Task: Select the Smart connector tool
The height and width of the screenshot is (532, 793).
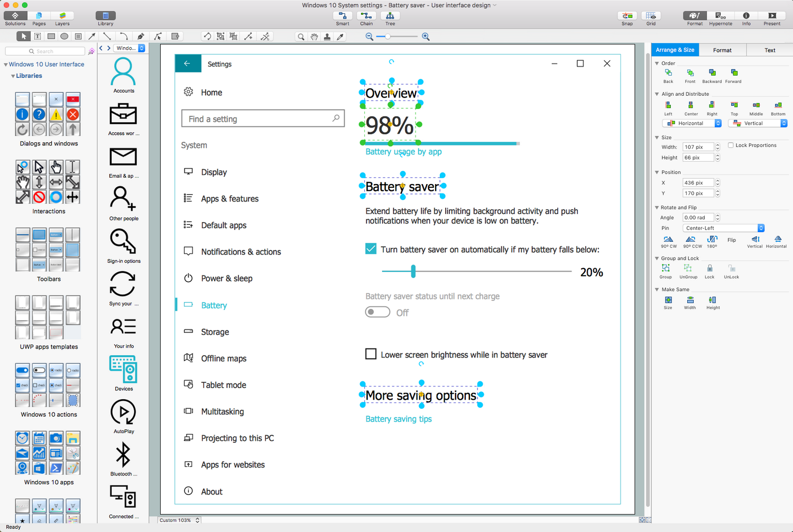Action: coord(343,19)
